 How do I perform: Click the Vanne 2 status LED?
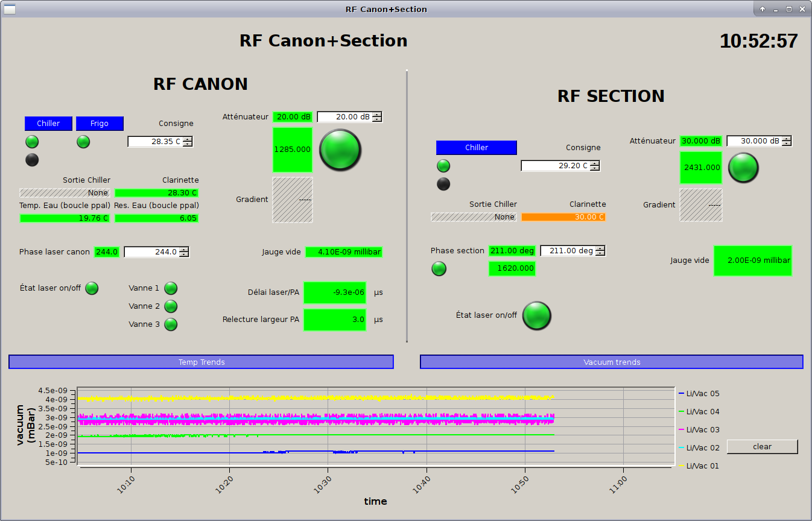pos(171,306)
